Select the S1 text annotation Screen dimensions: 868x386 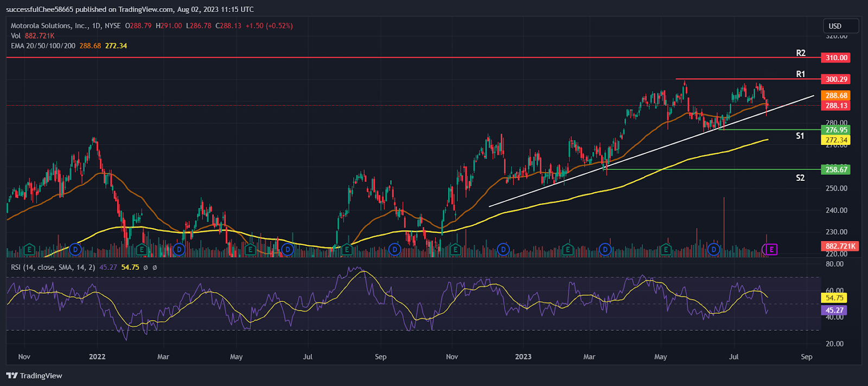[800, 136]
